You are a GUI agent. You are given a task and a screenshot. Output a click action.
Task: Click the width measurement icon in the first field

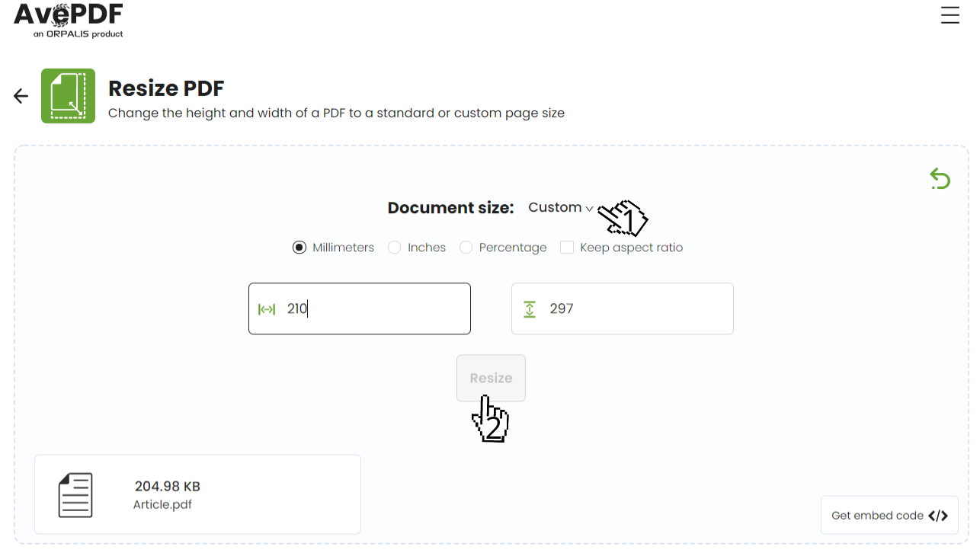(266, 308)
